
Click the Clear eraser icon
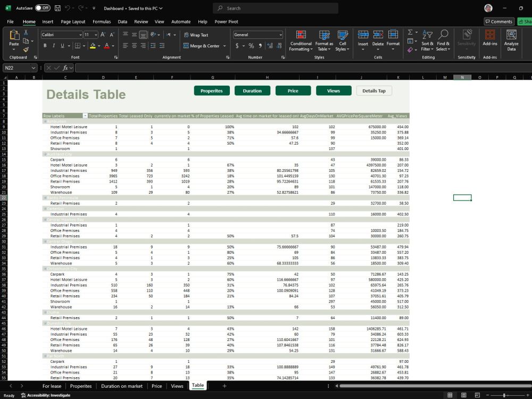pos(410,50)
